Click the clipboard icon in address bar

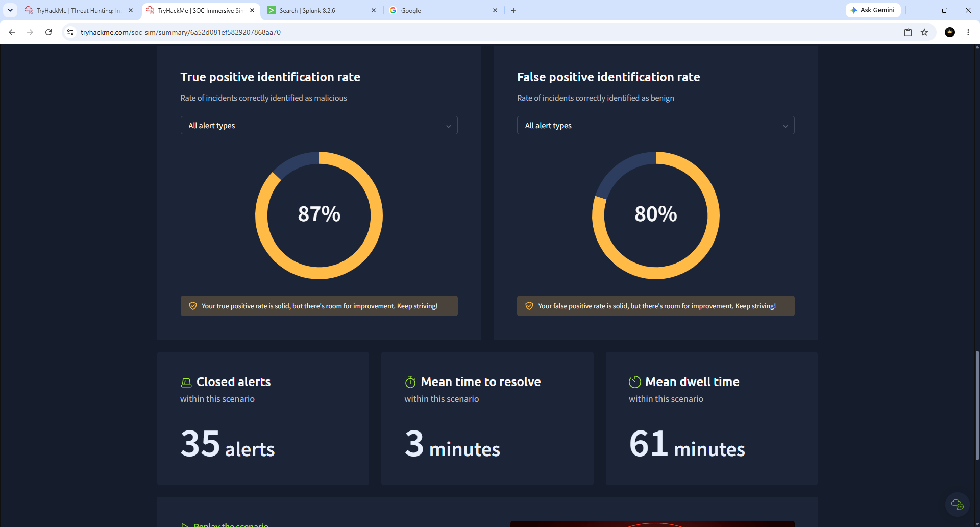pyautogui.click(x=908, y=32)
